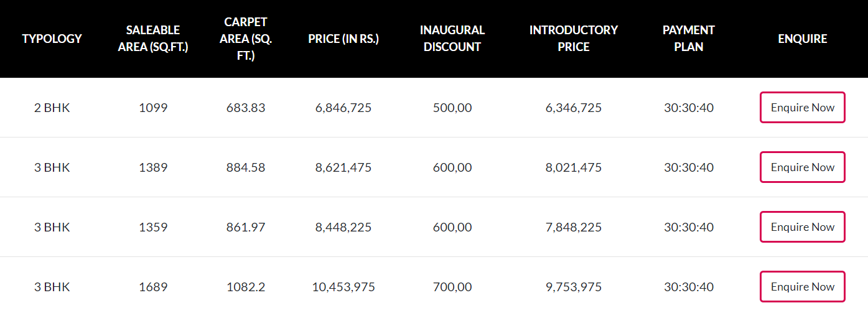Select the Enquire column header
The width and height of the screenshot is (868, 313).
(803, 39)
